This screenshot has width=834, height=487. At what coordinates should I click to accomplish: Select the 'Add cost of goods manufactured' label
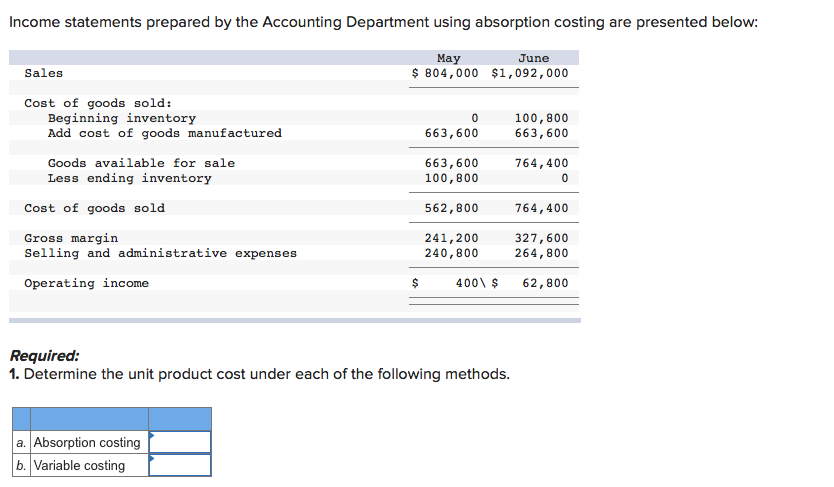click(x=165, y=133)
